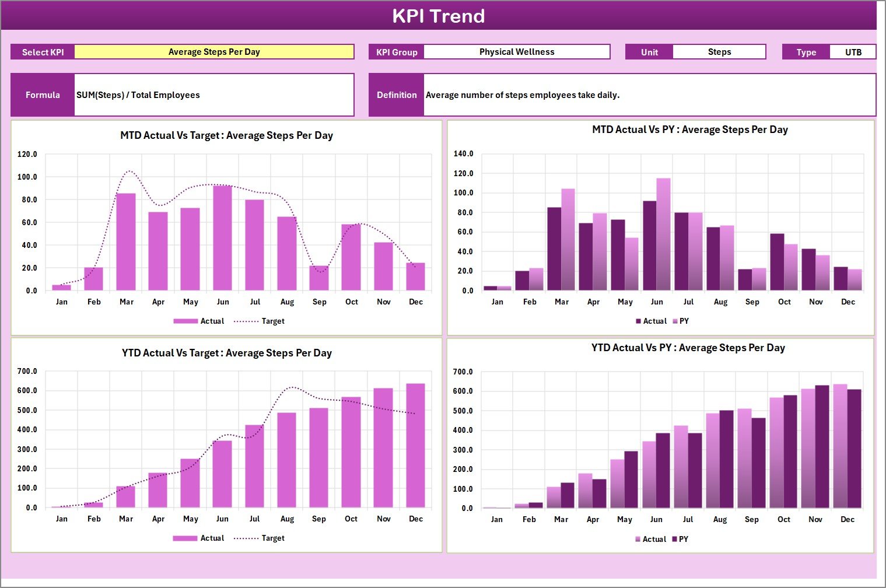
Task: Click the Select KPI header label
Action: (42, 51)
